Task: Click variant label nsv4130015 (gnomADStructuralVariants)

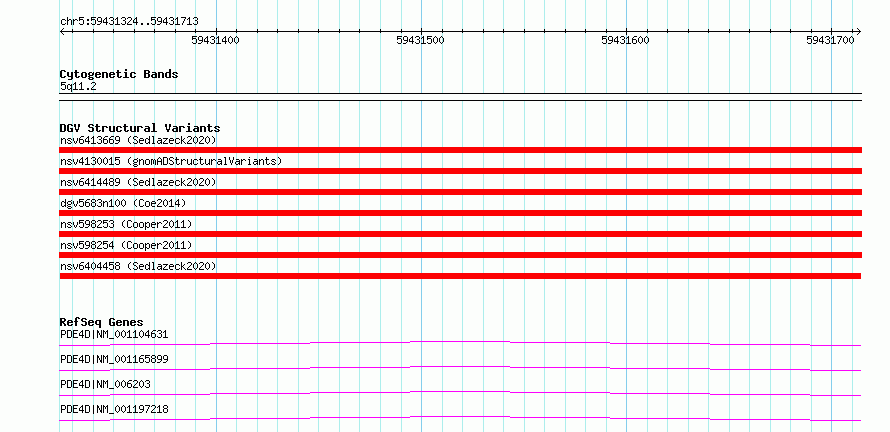Action: (171, 161)
